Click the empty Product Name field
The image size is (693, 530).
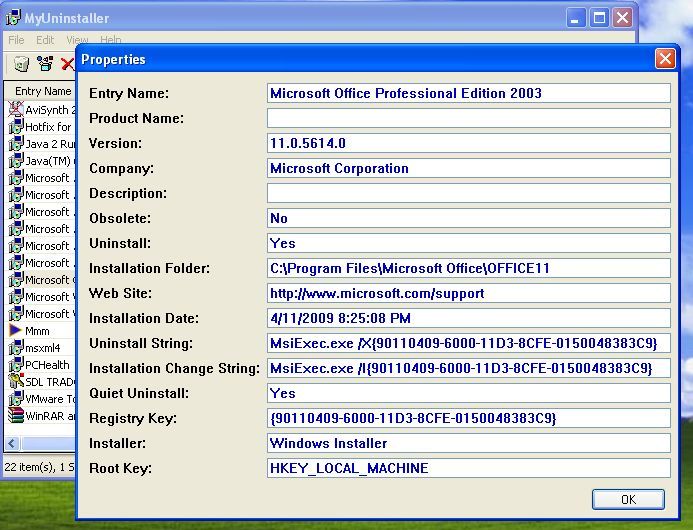(x=468, y=118)
